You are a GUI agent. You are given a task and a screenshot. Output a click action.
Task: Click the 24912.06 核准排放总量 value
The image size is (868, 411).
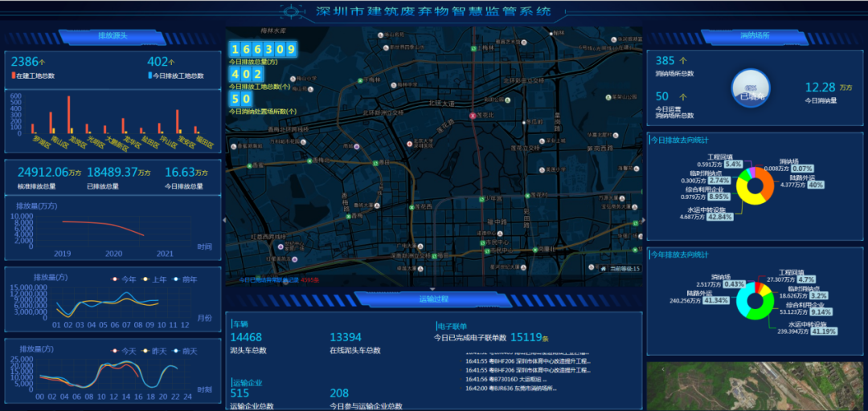point(42,173)
